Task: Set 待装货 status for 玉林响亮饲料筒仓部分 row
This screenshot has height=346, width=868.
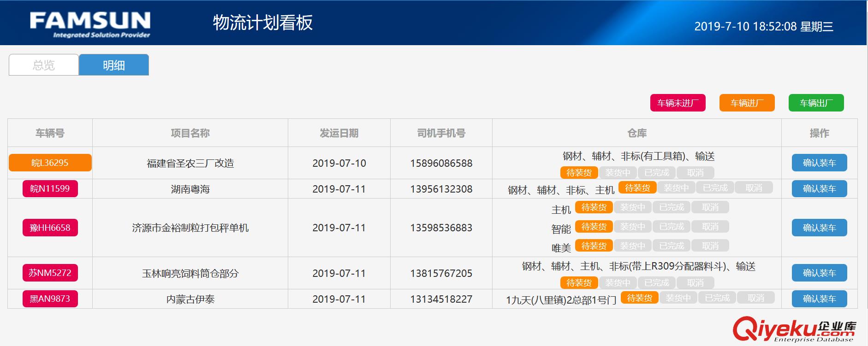Action: (x=579, y=283)
